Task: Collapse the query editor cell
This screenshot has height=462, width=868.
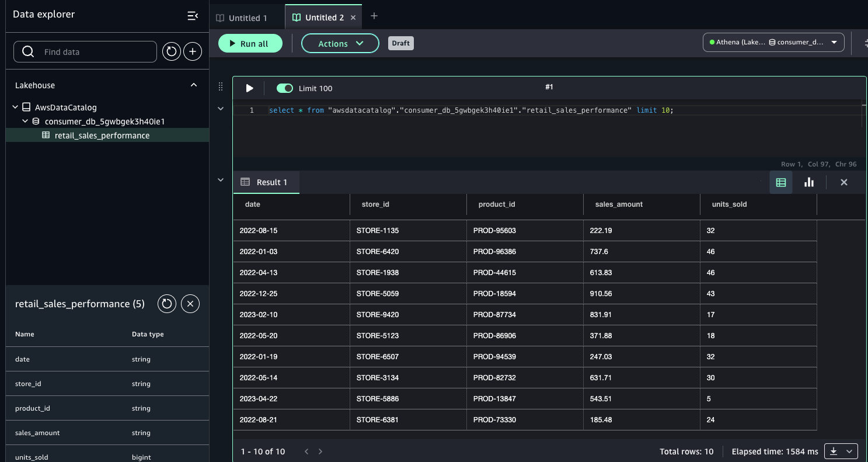Action: tap(221, 109)
